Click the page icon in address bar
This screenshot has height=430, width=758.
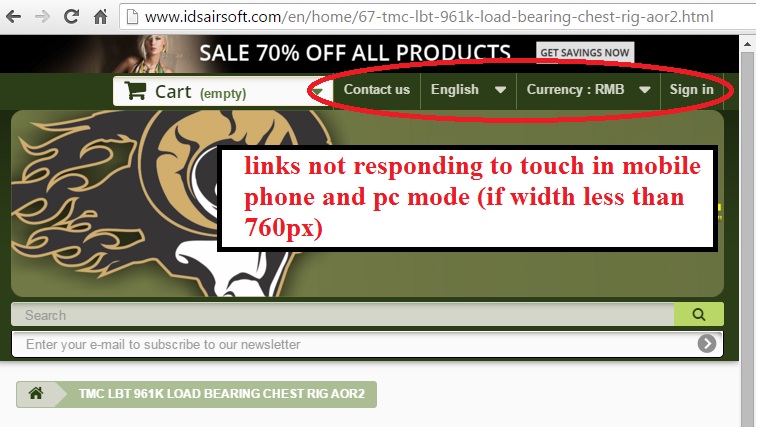click(x=132, y=17)
